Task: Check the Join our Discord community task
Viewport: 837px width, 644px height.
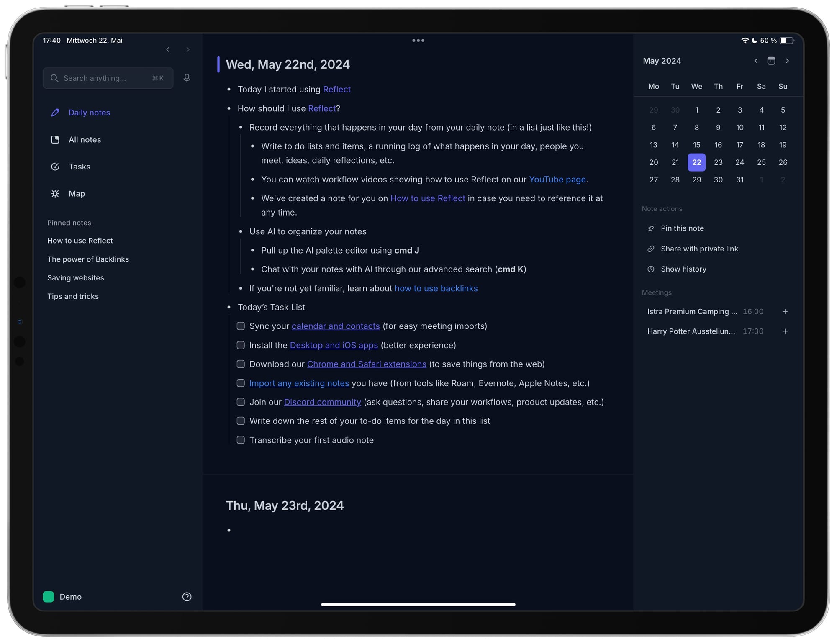Action: coord(241,402)
